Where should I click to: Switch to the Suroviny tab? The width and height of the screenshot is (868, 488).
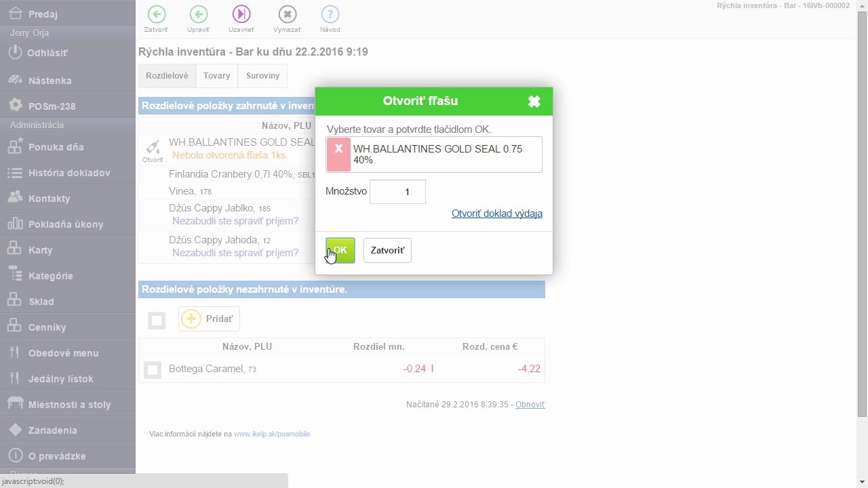(x=263, y=76)
